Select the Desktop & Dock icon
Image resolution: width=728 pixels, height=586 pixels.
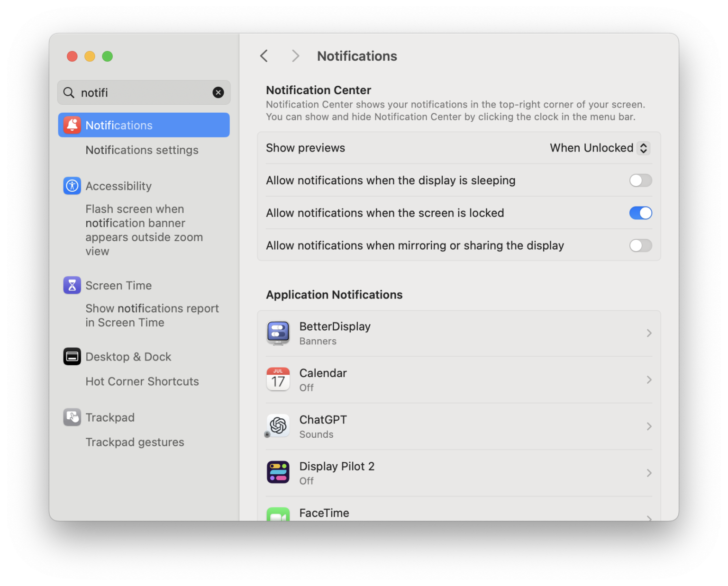(x=72, y=356)
